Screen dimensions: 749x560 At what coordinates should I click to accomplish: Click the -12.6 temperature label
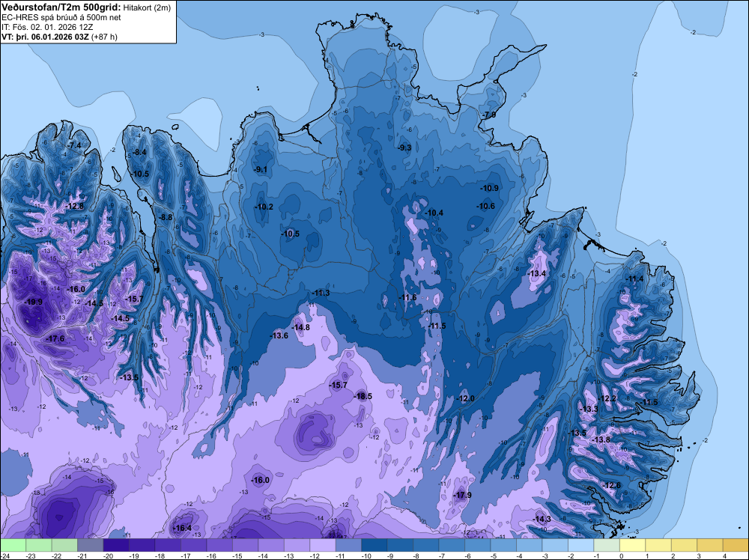pos(612,485)
